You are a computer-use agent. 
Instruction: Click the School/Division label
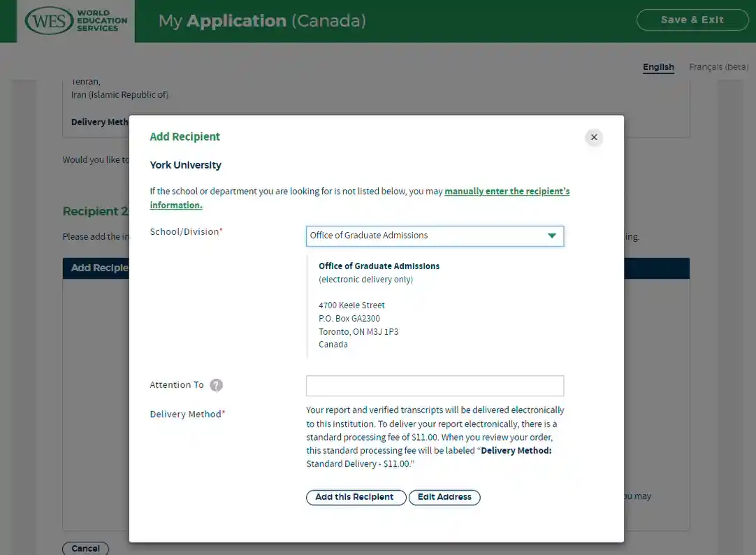[x=186, y=232]
